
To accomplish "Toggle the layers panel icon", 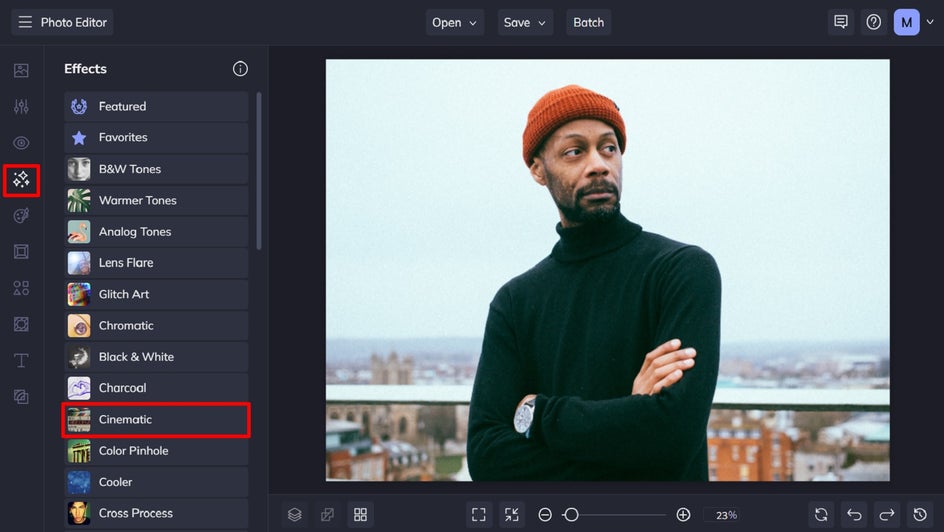I will tap(295, 514).
